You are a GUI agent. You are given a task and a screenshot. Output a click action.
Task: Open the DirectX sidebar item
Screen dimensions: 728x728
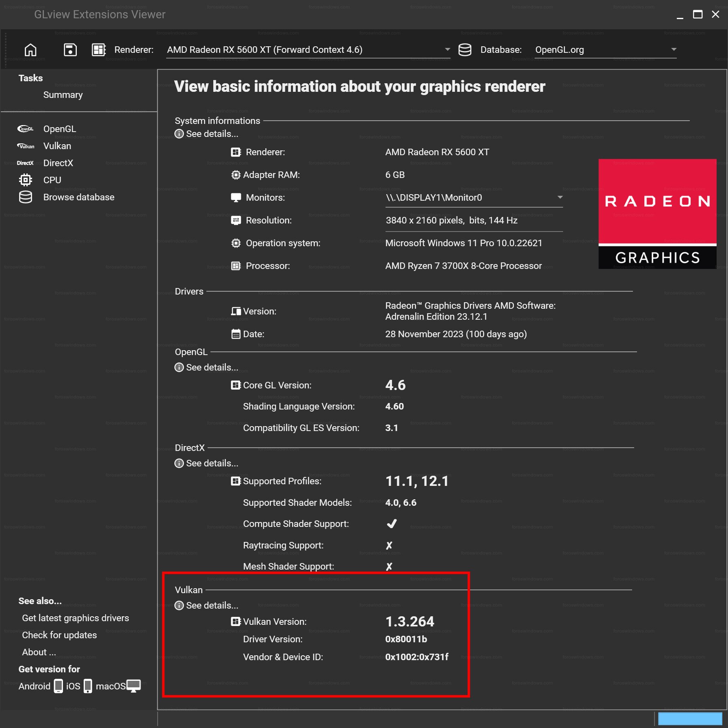58,163
